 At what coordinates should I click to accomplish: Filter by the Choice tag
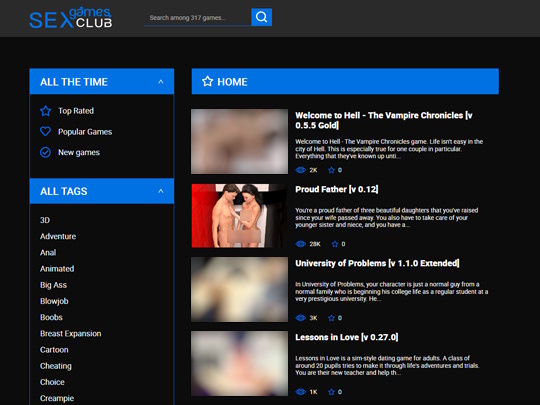click(52, 382)
